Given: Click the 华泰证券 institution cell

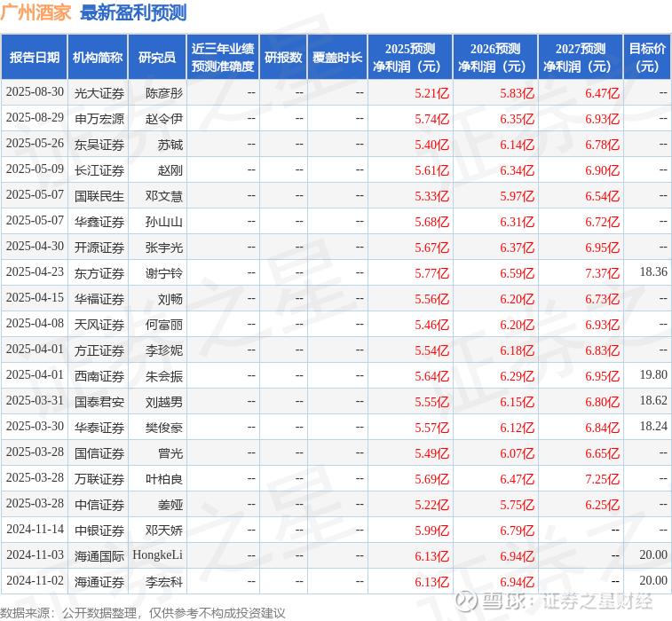Looking at the screenshot, I should [x=99, y=428].
